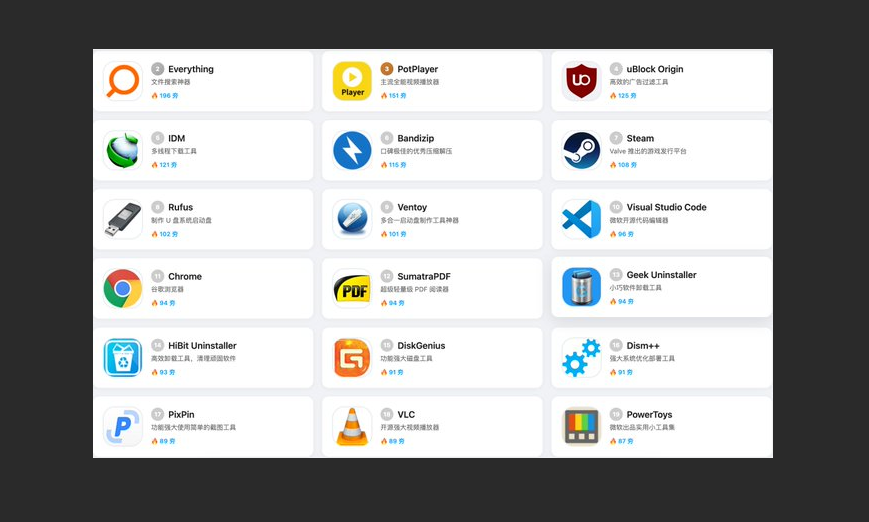Open the Steam title link
The image size is (869, 522).
(x=640, y=139)
